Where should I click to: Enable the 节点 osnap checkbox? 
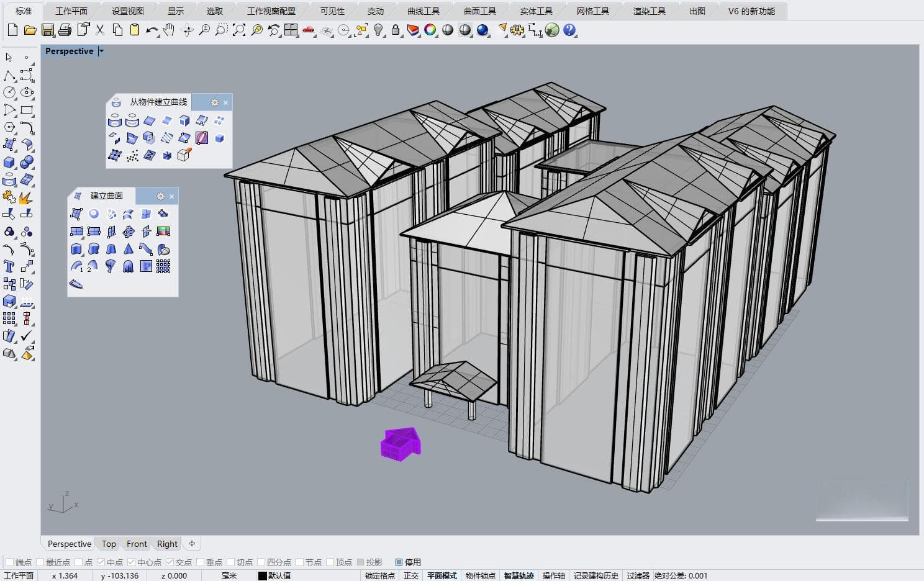click(x=299, y=562)
